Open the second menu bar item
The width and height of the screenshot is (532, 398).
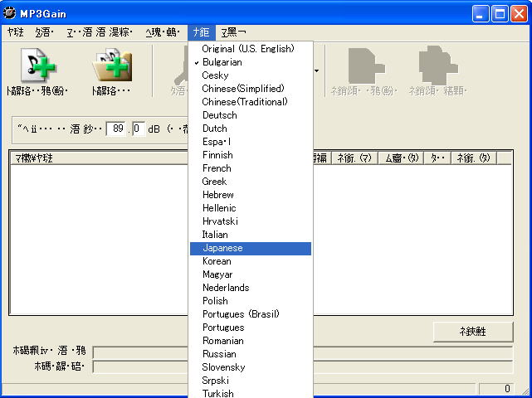44,32
